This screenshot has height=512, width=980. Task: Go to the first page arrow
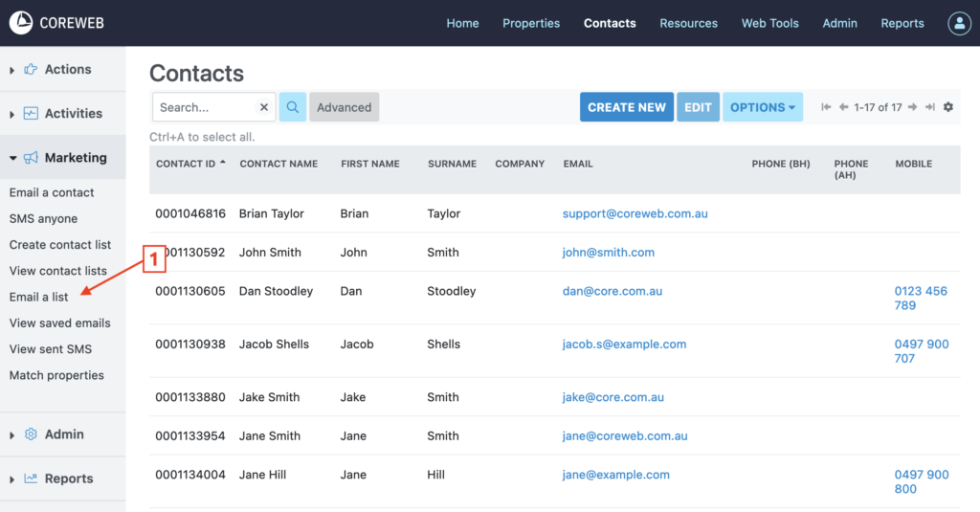tap(826, 107)
